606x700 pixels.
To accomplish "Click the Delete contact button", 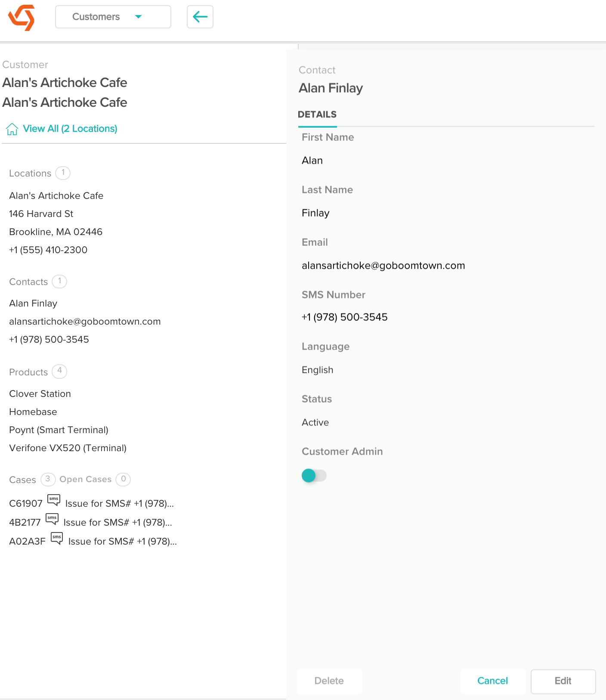I will (x=329, y=681).
